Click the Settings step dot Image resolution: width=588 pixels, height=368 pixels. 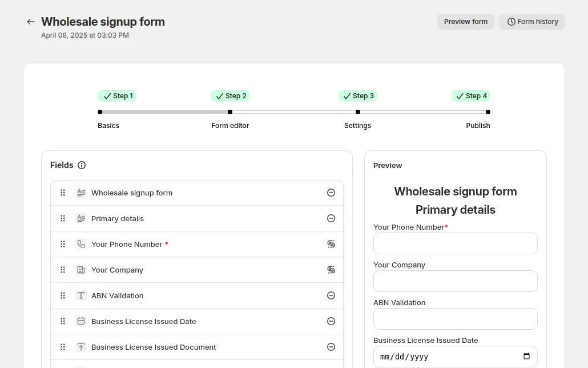(358, 112)
